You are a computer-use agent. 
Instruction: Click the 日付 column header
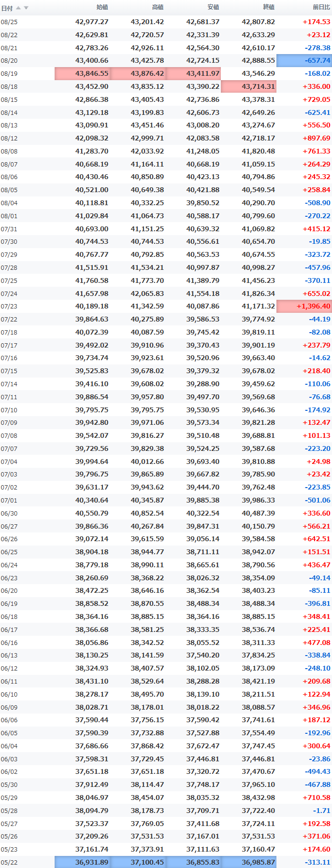point(7,8)
